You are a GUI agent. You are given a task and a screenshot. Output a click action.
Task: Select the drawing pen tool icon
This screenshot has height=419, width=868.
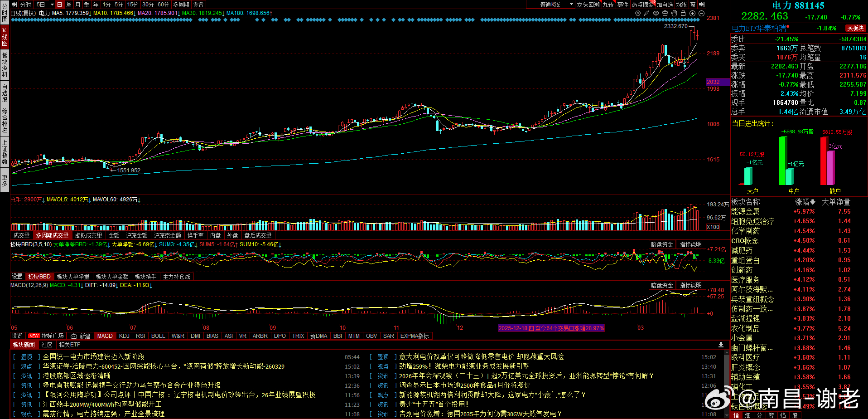click(x=647, y=13)
